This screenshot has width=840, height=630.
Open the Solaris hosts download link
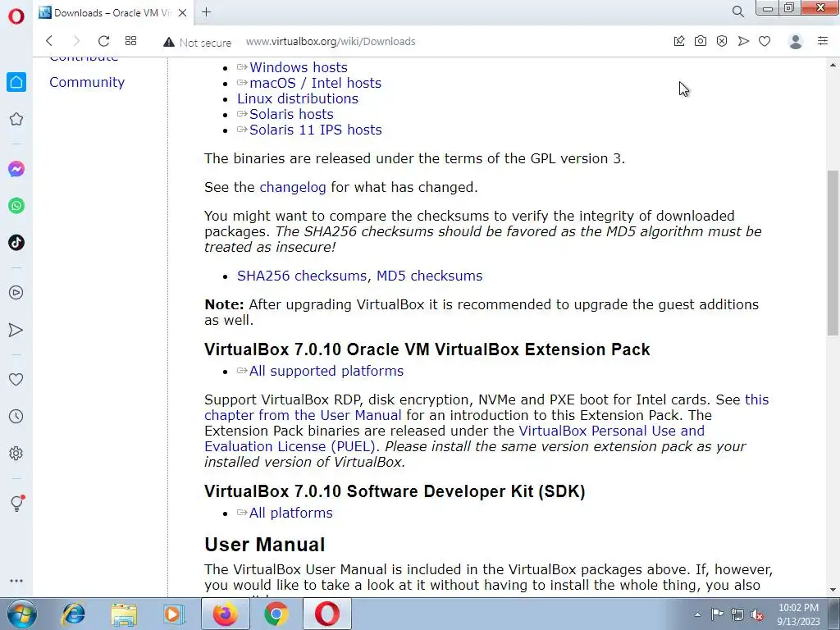point(291,114)
